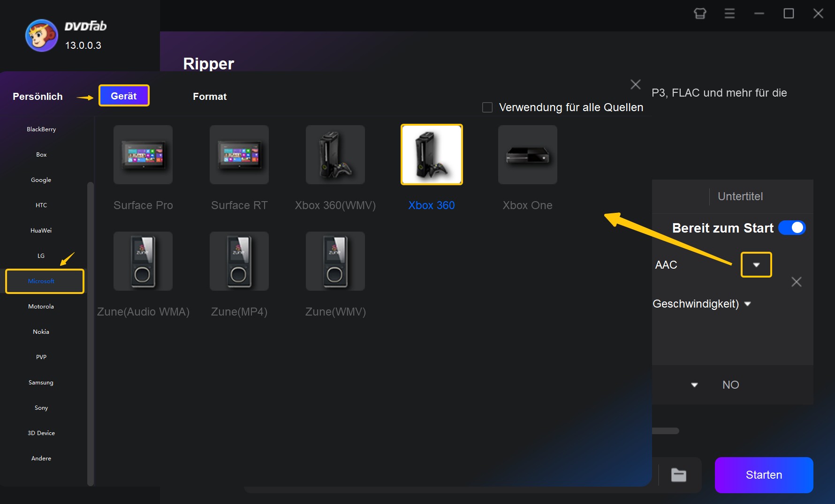Maximize the DVDFab window
835x504 pixels.
coord(789,14)
